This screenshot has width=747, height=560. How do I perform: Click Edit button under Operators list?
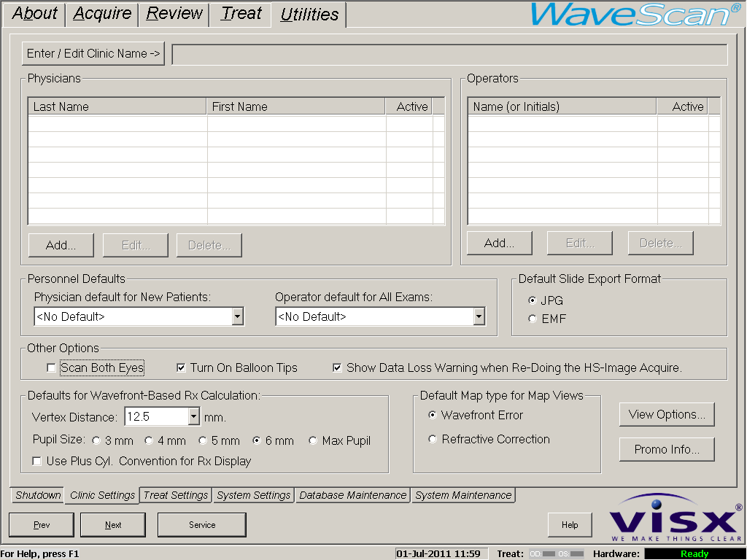[580, 244]
